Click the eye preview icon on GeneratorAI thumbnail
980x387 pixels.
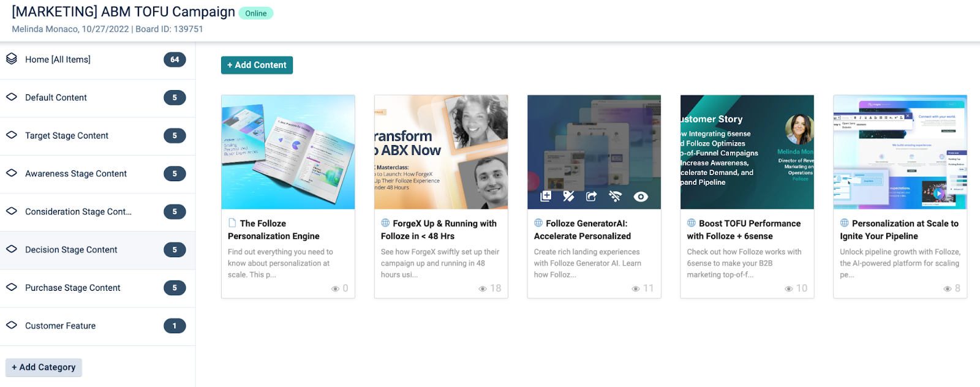tap(641, 197)
